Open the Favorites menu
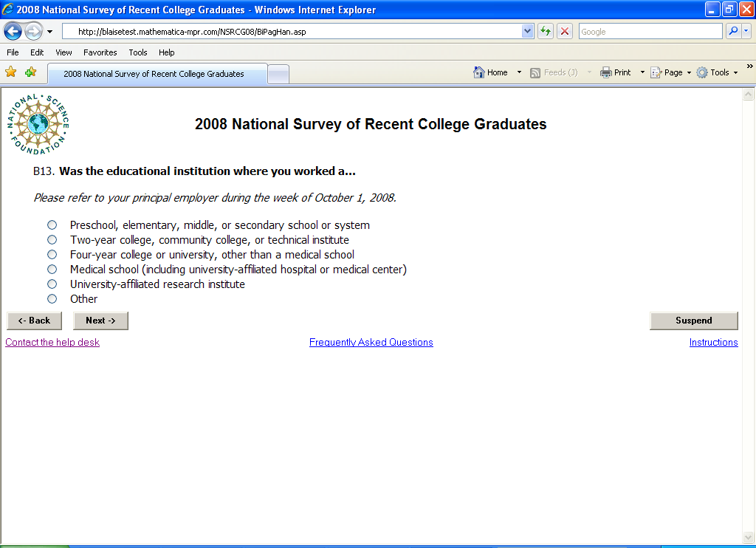The image size is (756, 548). pos(100,52)
